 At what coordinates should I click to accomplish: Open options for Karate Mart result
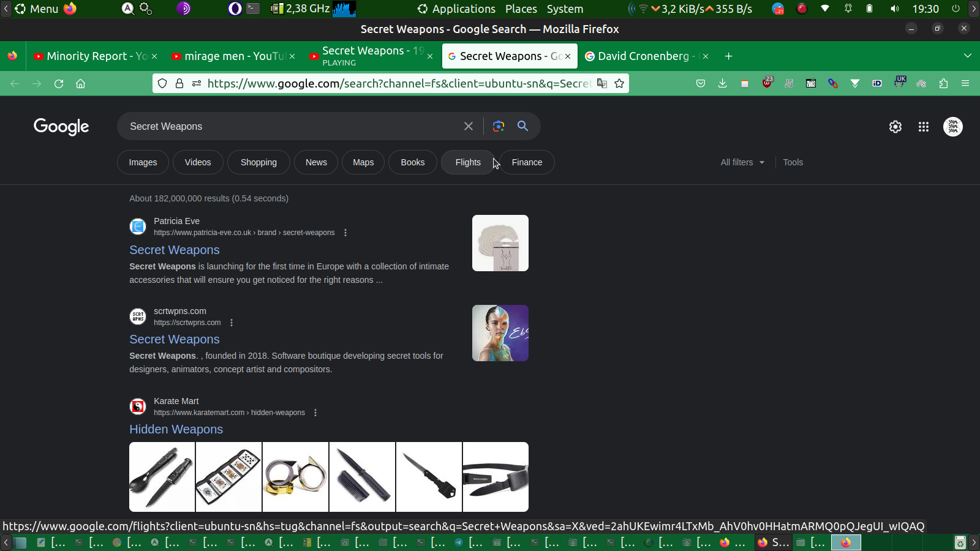point(315,413)
